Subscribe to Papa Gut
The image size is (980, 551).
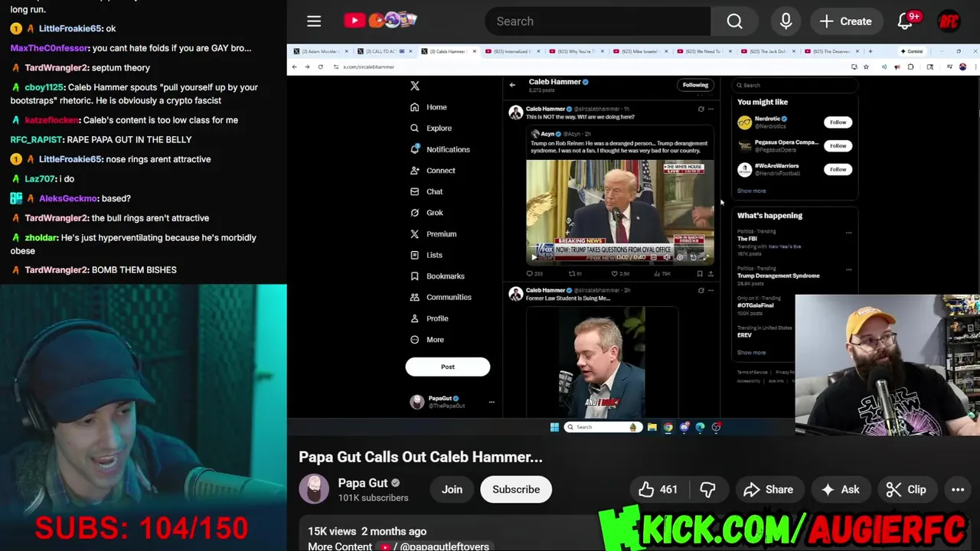click(x=516, y=490)
